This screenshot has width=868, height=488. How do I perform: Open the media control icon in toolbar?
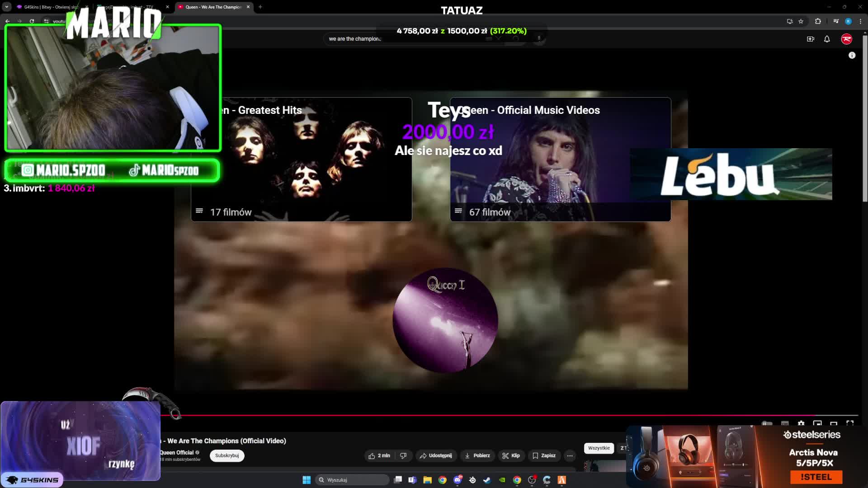point(836,21)
